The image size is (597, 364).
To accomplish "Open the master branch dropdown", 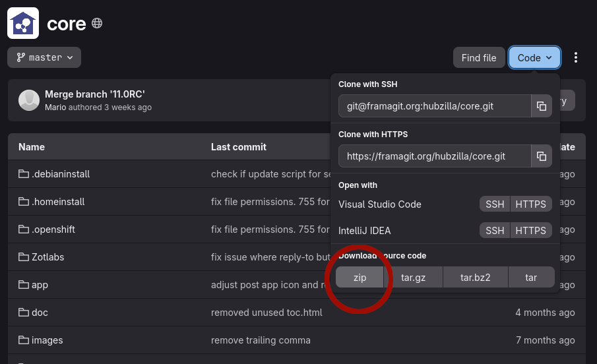I will pos(44,57).
